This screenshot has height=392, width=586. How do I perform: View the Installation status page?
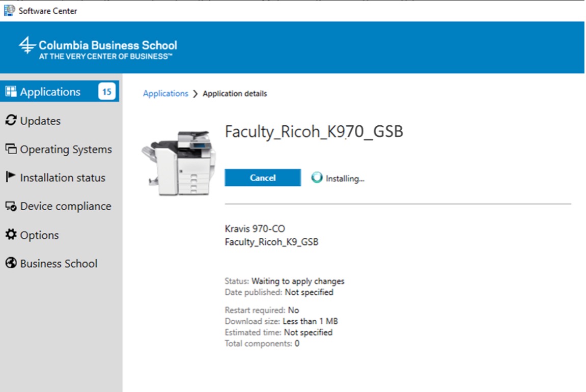(63, 178)
